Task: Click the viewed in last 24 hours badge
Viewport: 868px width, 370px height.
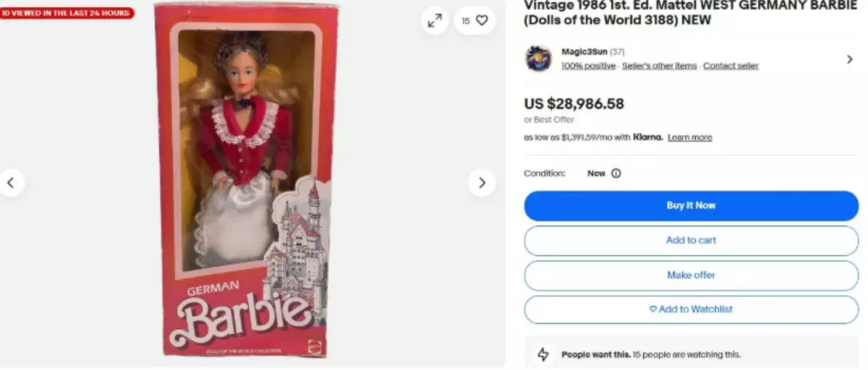Action: (x=66, y=13)
